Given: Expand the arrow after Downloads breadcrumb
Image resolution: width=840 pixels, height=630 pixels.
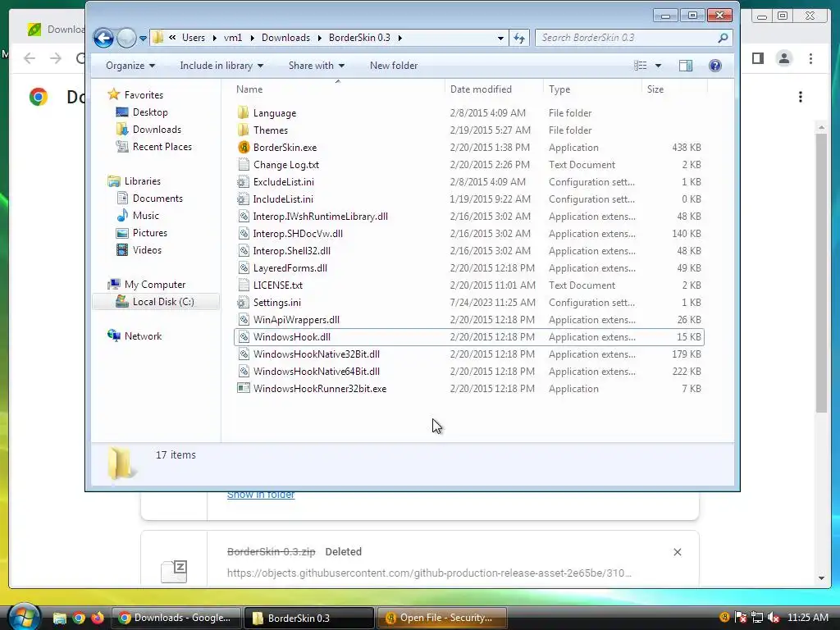Looking at the screenshot, I should 320,38.
